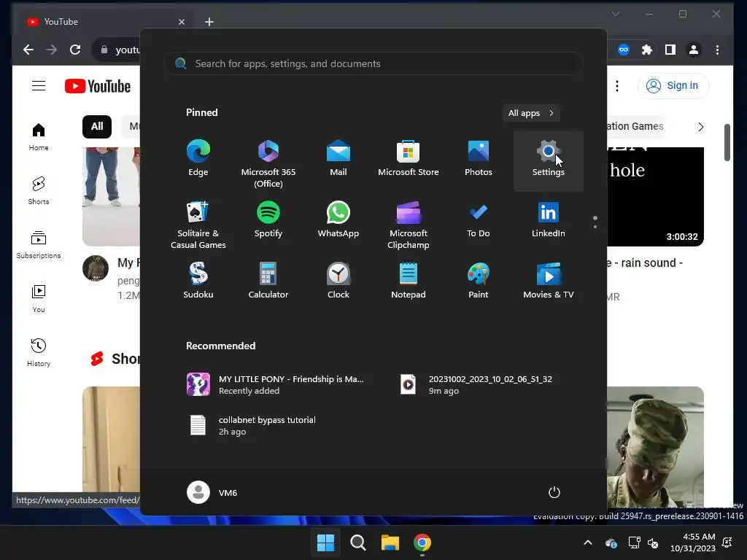Open YouTube settings three-dot menu
This screenshot has height=560, width=747.
coord(617,86)
